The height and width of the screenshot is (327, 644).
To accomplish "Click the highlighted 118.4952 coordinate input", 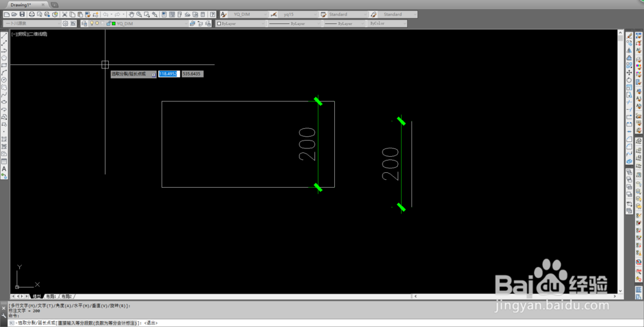I will (169, 74).
